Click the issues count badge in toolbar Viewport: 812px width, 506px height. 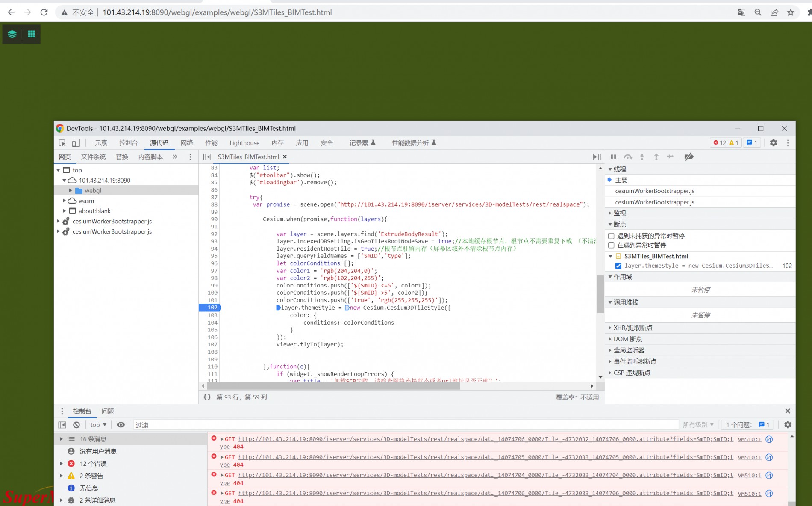752,143
